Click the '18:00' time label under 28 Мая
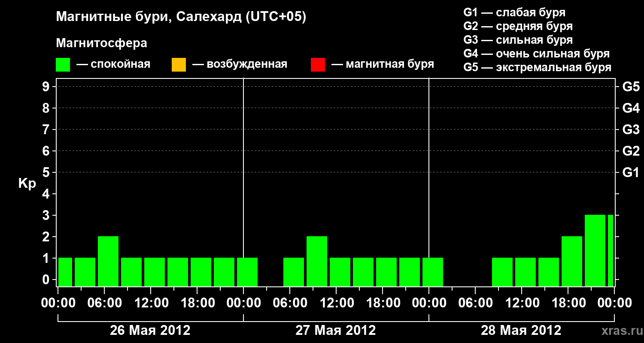Image resolution: width=644 pixels, height=343 pixels. coord(568,303)
